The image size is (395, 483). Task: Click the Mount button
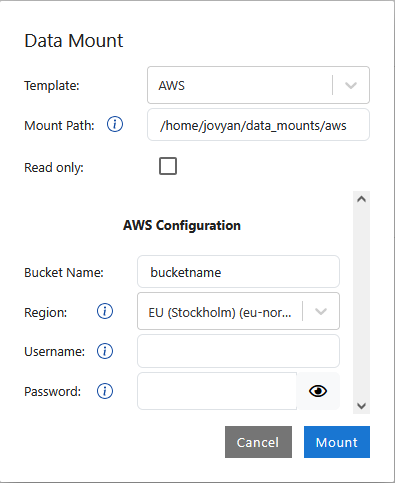(337, 442)
